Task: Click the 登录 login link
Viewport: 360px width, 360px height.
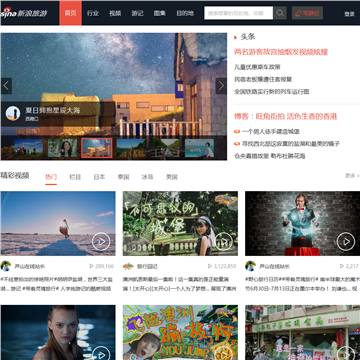Action: (x=349, y=14)
